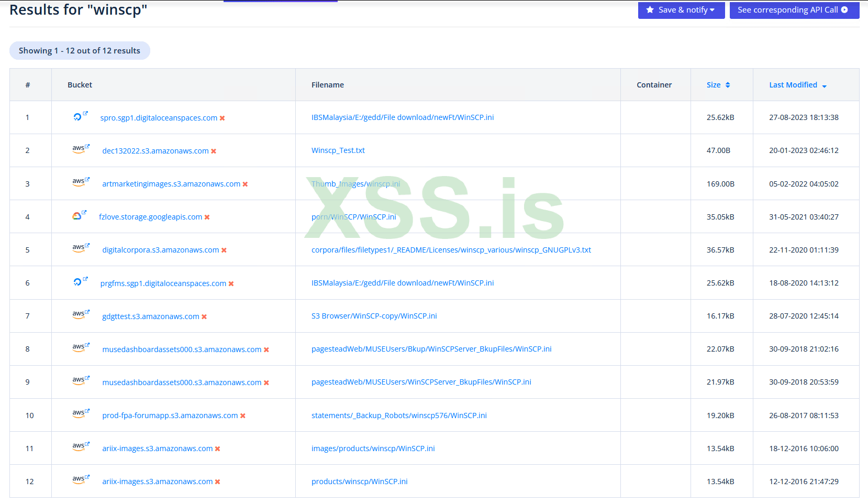This screenshot has width=868, height=503.
Task: Open the Winscp_Test.txt file link
Action: pos(338,150)
